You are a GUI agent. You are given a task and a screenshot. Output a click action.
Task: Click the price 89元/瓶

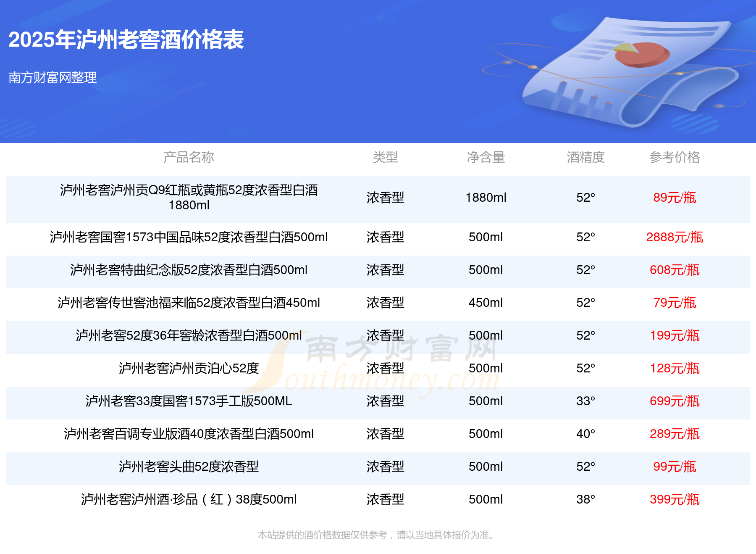coord(675,198)
